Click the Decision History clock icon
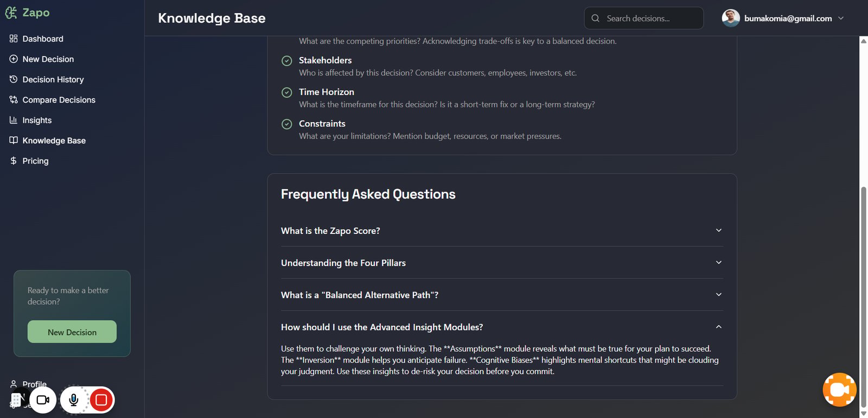The width and height of the screenshot is (868, 418). [x=14, y=79]
